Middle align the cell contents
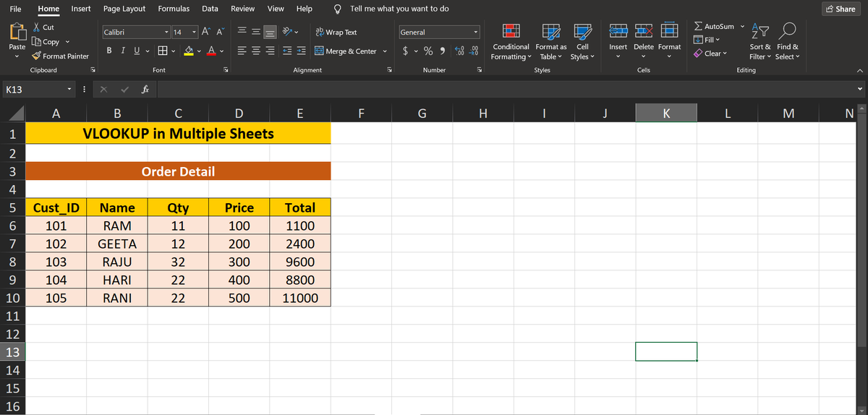 (255, 33)
